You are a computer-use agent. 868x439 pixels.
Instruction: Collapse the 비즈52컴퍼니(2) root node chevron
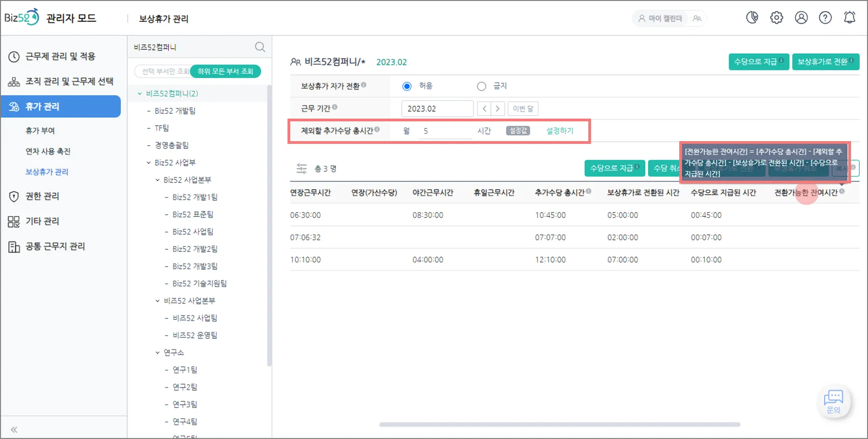coord(140,94)
